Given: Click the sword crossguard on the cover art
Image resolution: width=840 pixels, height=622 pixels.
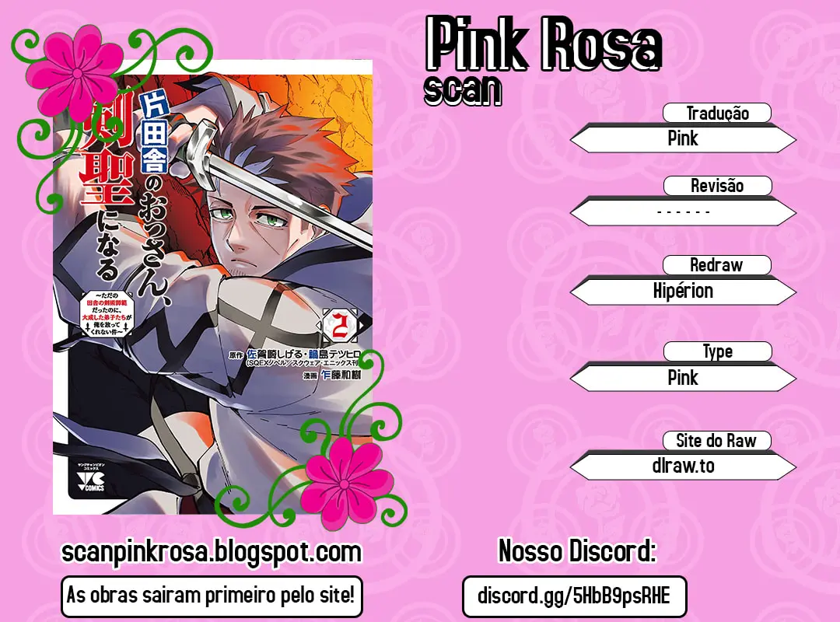Looking at the screenshot, I should point(199,152).
